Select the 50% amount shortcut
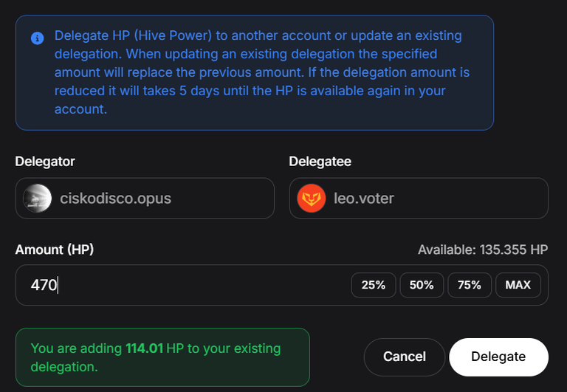The image size is (567, 392). (x=422, y=285)
